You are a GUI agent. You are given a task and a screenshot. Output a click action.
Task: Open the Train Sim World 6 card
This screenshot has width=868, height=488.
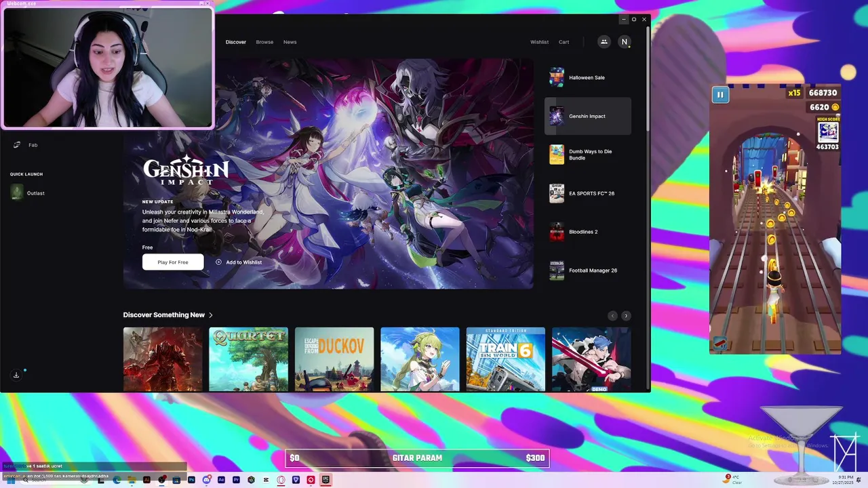click(506, 359)
